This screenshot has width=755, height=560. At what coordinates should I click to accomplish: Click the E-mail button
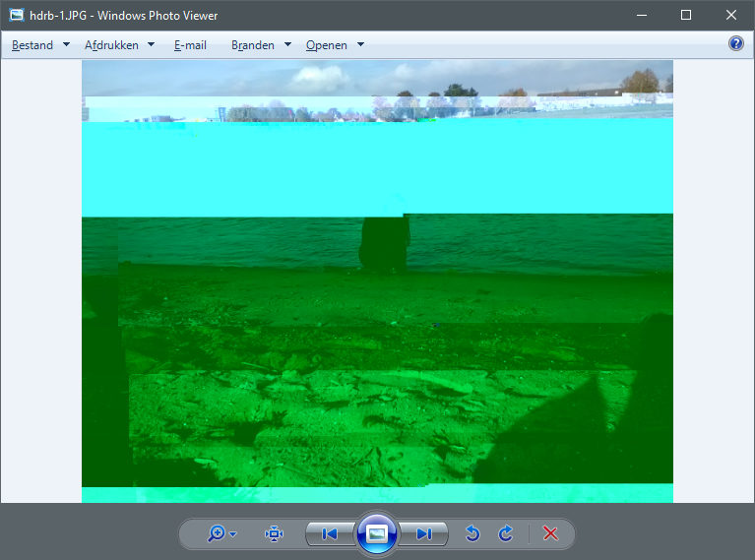(190, 45)
